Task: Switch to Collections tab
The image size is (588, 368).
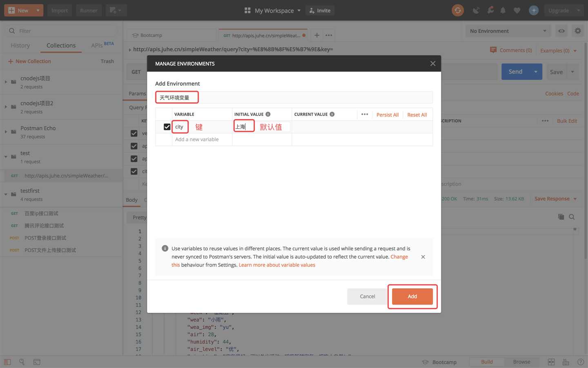Action: tap(61, 45)
